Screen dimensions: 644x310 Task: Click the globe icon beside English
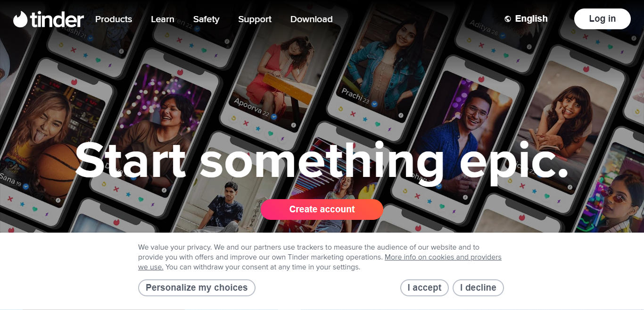(508, 19)
